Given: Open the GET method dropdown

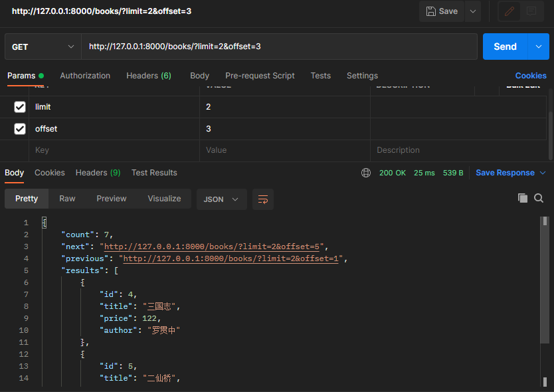Looking at the screenshot, I should (x=43, y=47).
